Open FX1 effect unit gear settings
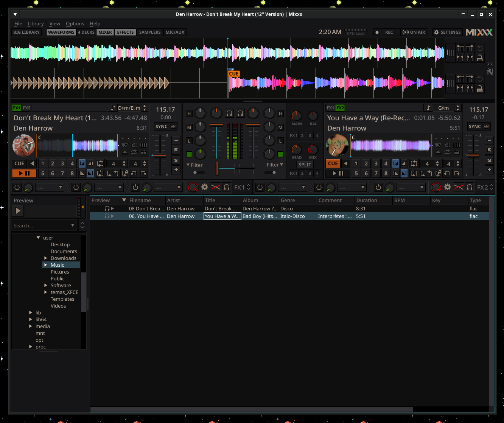The width and height of the screenshot is (504, 423). tap(205, 187)
